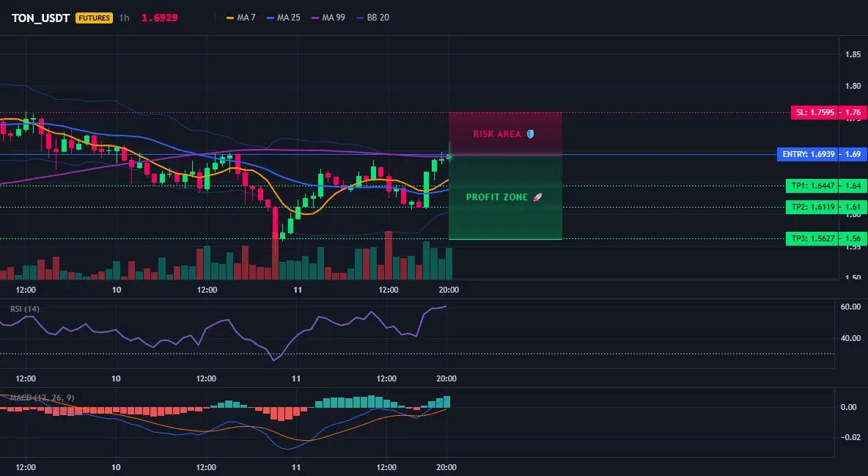Click the 1.85 price axis value

[853, 54]
